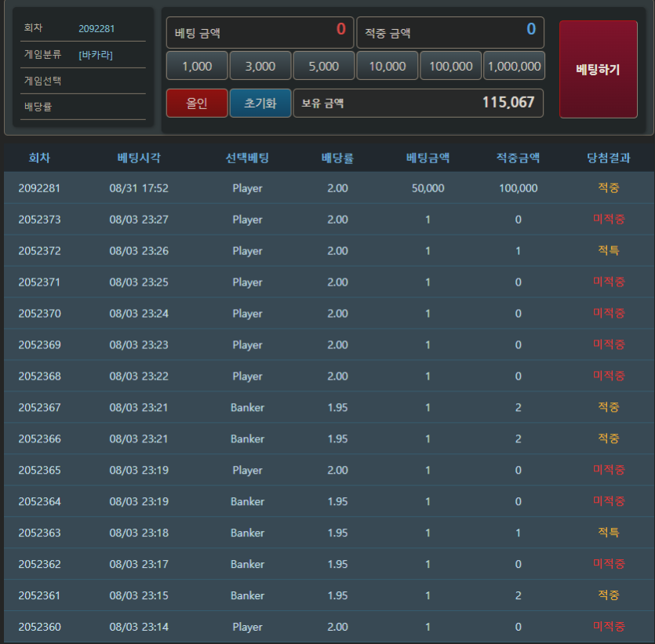Viewport: 655px width, 644px height.
Task: Add 3,000 to bet amount
Action: pos(260,66)
